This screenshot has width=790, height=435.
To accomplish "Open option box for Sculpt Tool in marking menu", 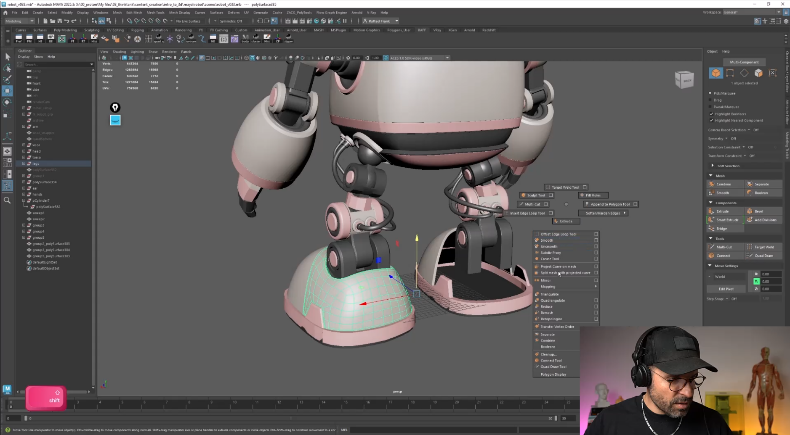I will pos(551,195).
